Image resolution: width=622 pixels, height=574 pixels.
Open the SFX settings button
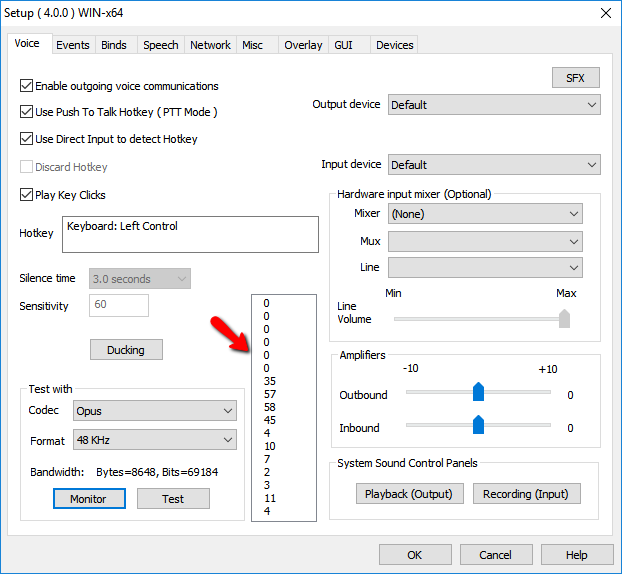[576, 78]
